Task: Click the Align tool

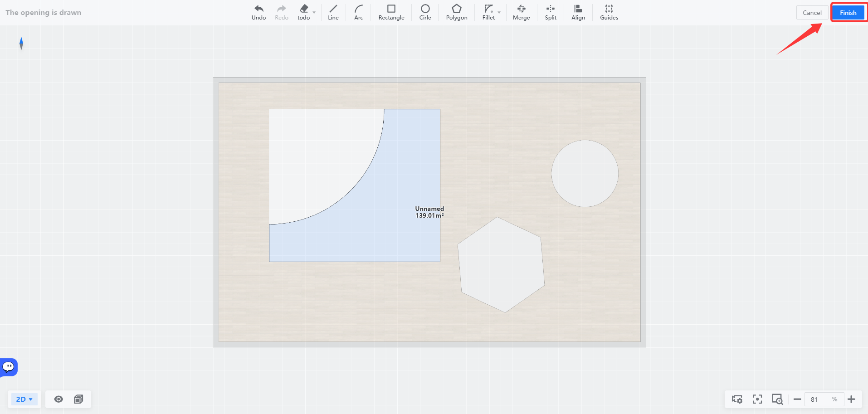Action: (578, 12)
